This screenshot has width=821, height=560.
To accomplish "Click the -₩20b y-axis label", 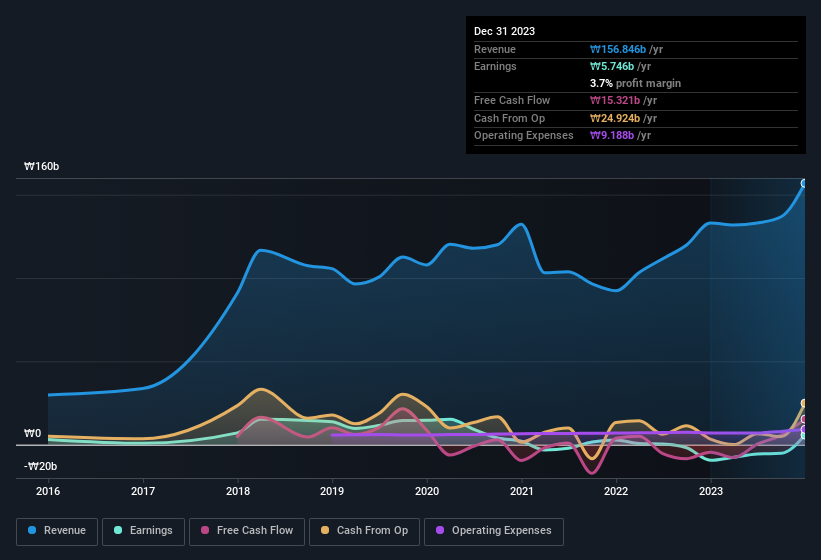I will (x=40, y=466).
